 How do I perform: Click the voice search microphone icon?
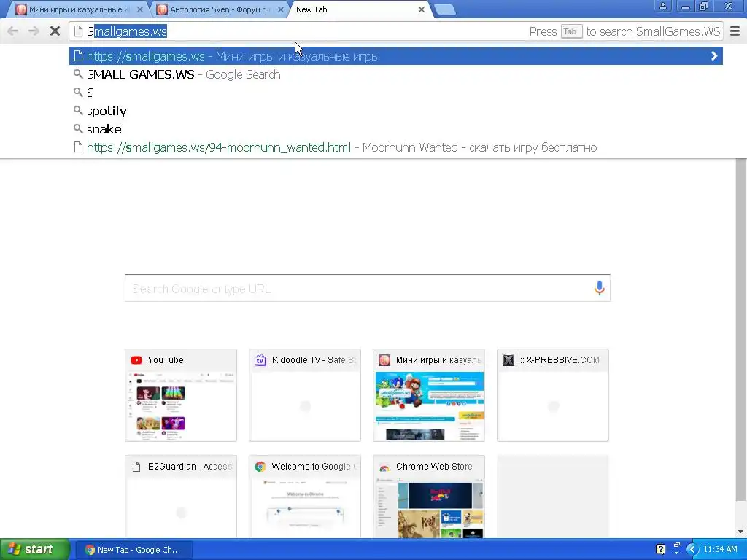coord(600,288)
